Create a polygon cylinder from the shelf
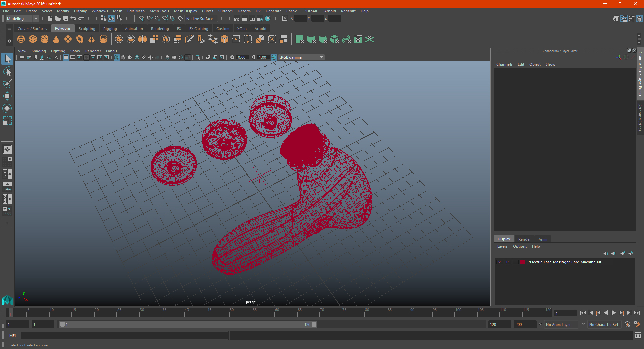644x349 pixels. tap(45, 39)
